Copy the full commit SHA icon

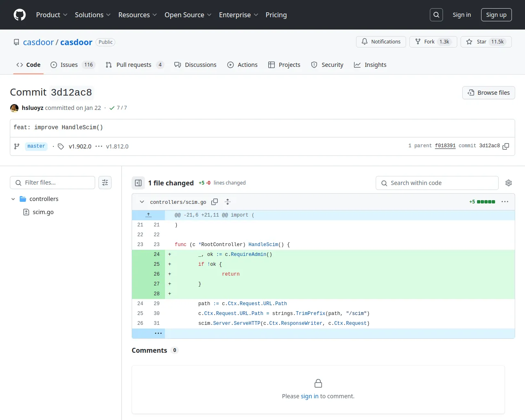pos(506,146)
